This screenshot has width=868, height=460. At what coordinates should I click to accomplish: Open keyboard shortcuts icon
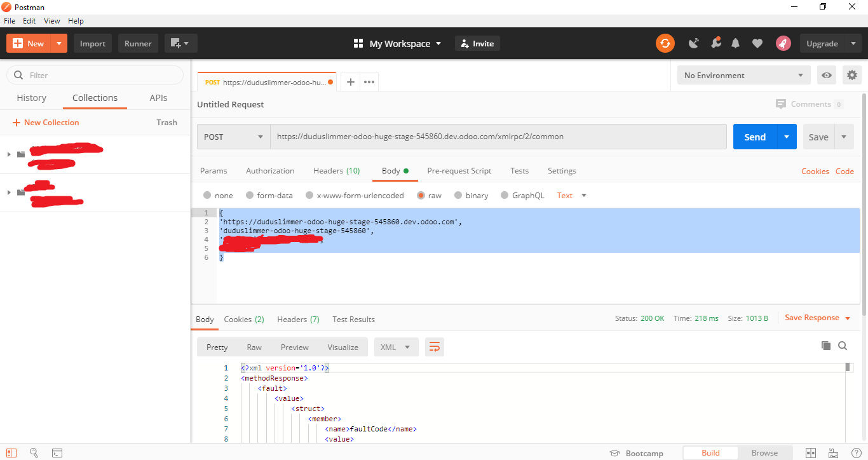click(x=834, y=453)
